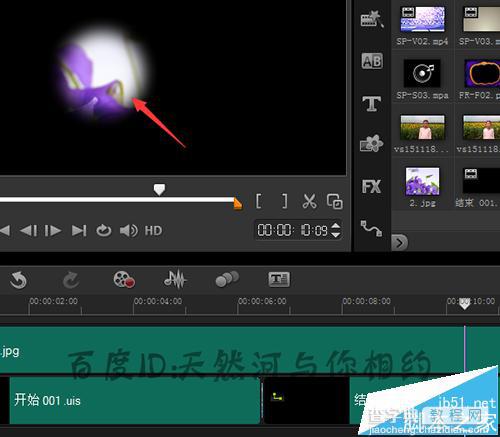
Task: Select 结束 001 thumbnail in library
Action: [x=481, y=180]
